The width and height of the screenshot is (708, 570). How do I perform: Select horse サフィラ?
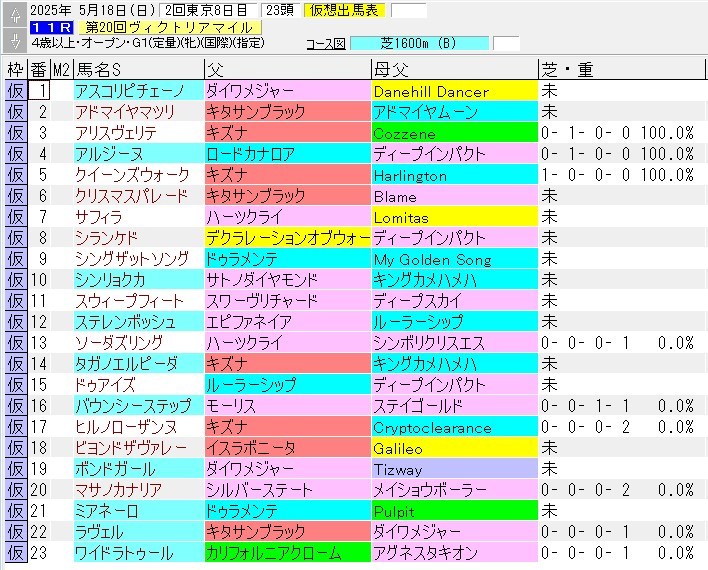pyautogui.click(x=139, y=217)
